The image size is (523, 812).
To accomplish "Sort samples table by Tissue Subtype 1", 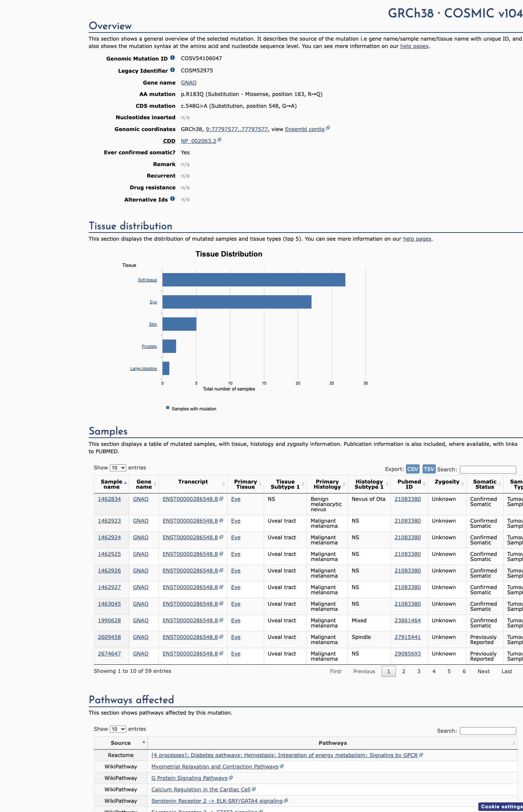I will pyautogui.click(x=285, y=484).
